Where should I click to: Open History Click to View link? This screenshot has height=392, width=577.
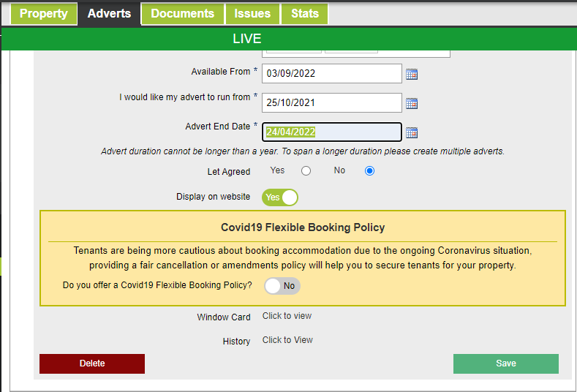click(287, 340)
